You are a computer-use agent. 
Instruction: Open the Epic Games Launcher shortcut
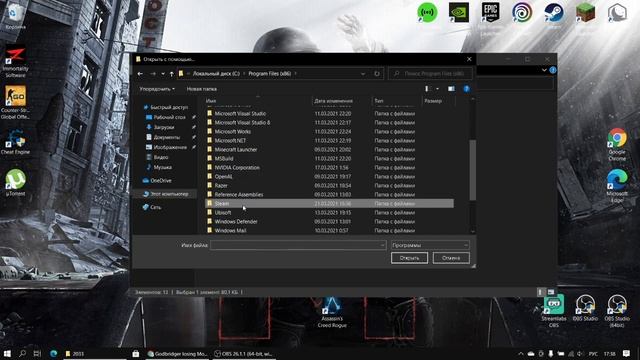point(490,13)
